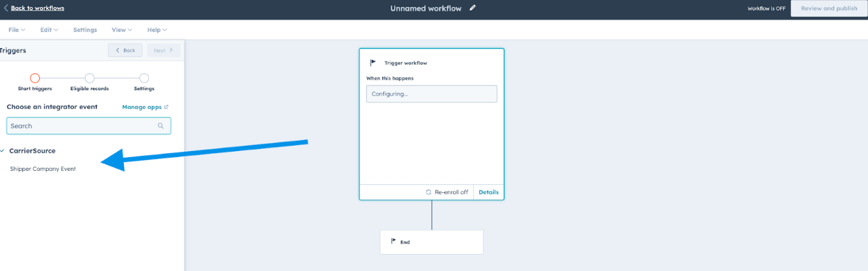Click the End step card
Image resolution: width=868 pixels, height=271 pixels.
[431, 242]
